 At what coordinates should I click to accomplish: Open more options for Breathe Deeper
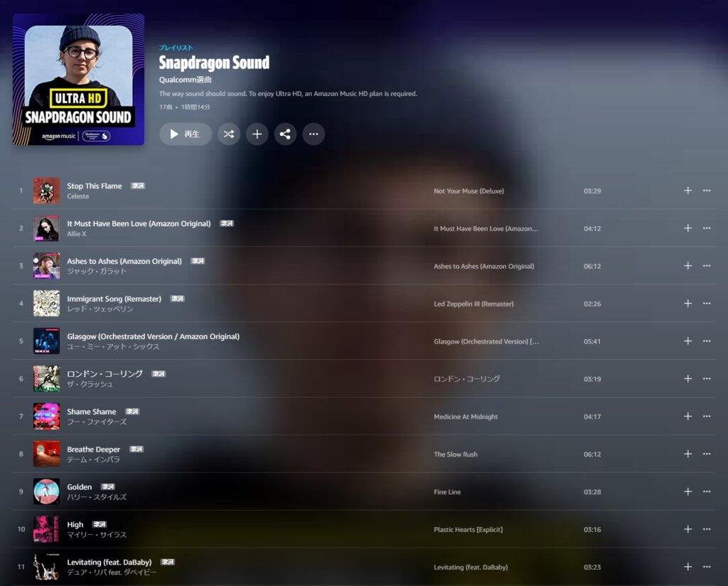[x=707, y=454]
